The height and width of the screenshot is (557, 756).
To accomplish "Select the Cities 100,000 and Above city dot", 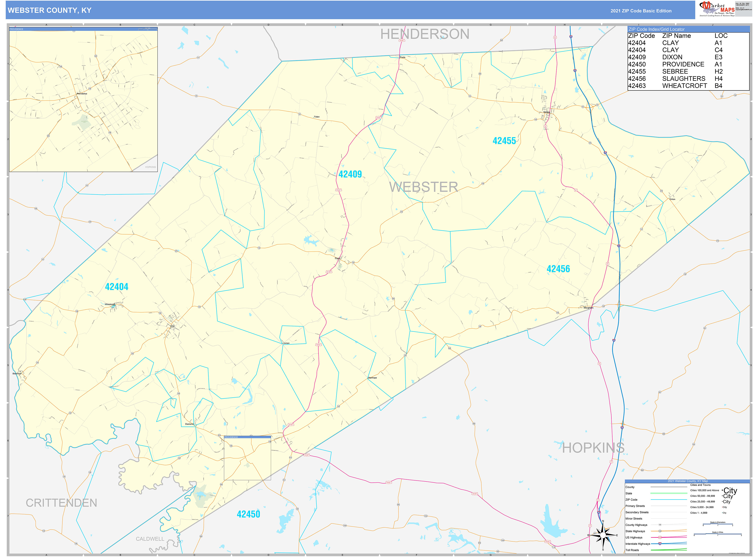I will pyautogui.click(x=722, y=490).
